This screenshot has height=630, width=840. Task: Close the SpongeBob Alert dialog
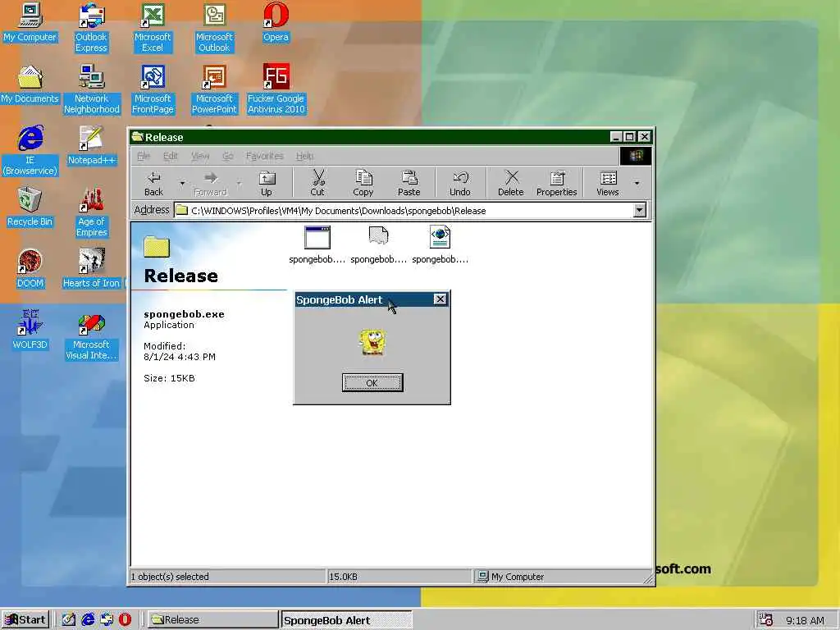pos(440,299)
